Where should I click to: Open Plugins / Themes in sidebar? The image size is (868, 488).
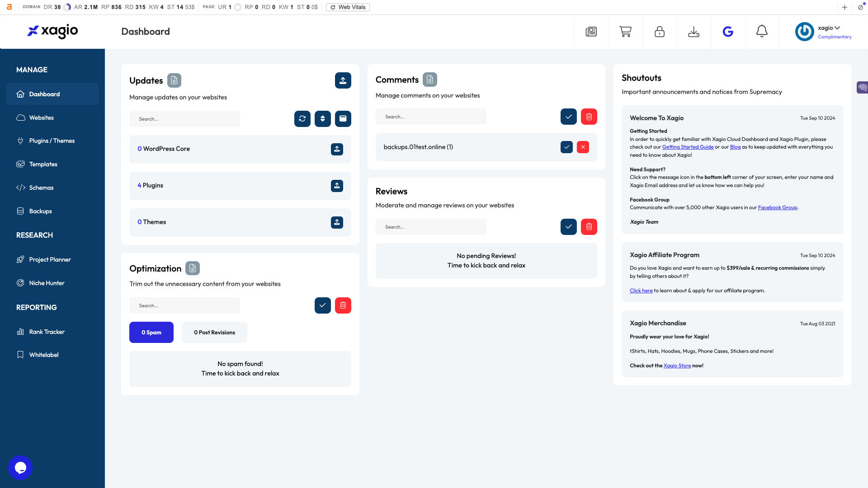coord(52,141)
